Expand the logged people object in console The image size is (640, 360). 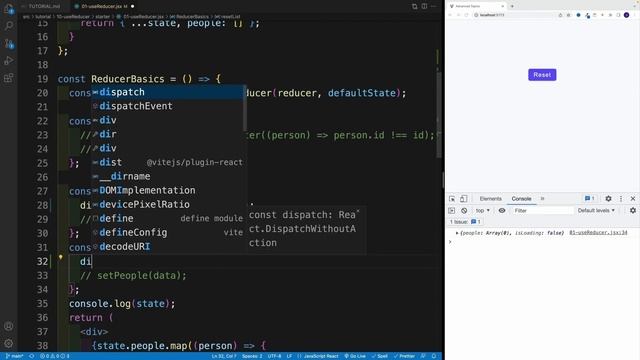(457, 233)
